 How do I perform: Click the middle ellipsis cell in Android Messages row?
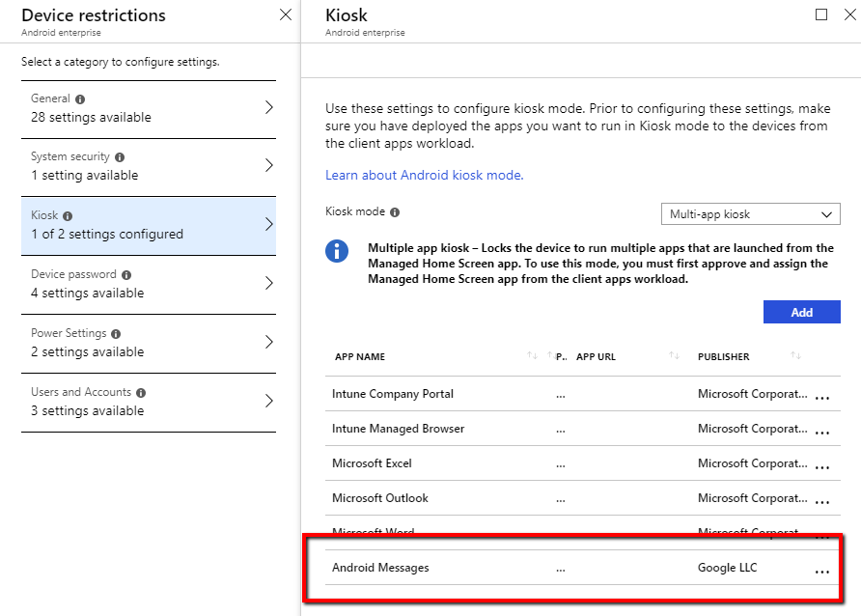560,571
